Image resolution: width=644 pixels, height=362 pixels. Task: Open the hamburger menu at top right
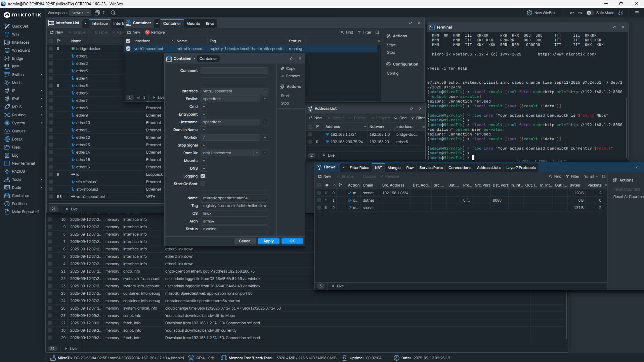pyautogui.click(x=637, y=13)
